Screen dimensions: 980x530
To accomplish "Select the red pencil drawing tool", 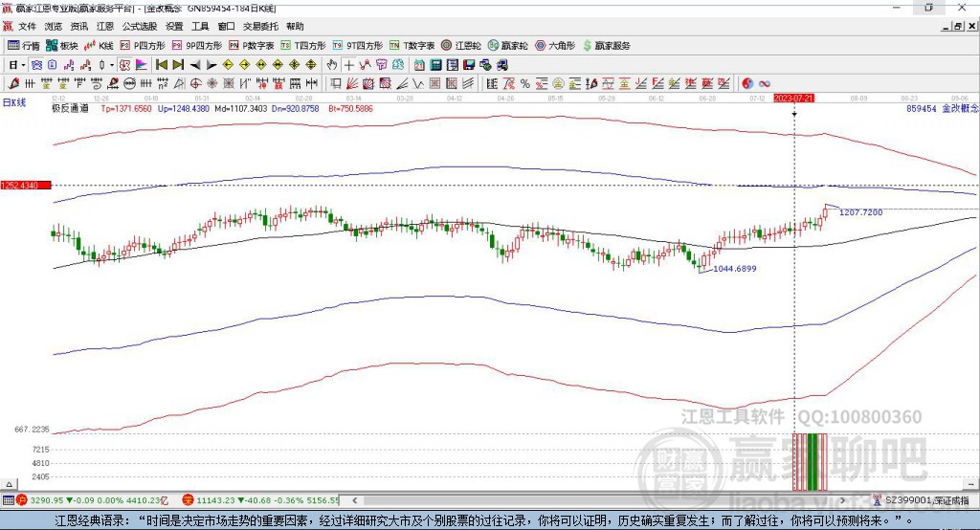I will (13, 83).
